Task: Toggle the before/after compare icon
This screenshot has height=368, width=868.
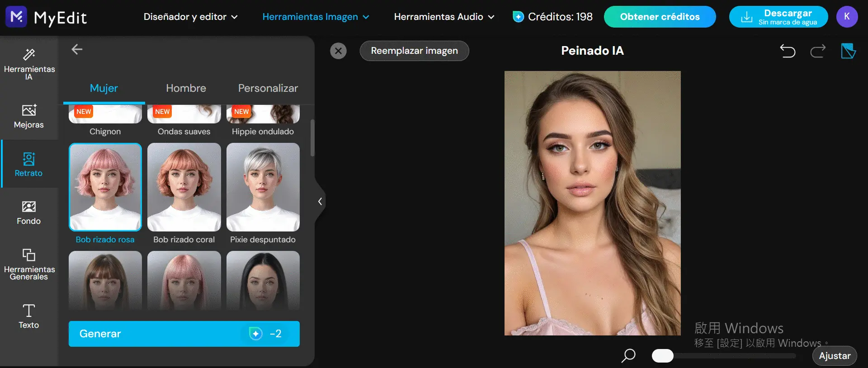Action: [848, 51]
